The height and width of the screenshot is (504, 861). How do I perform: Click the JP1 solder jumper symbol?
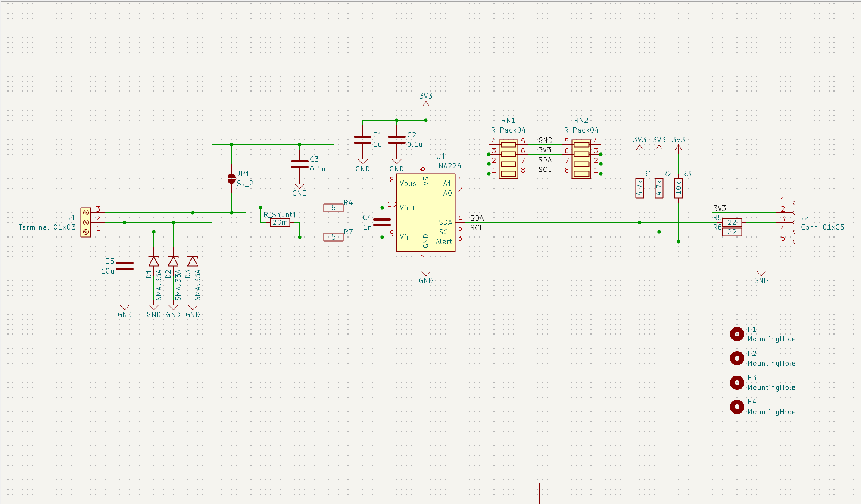point(231,178)
